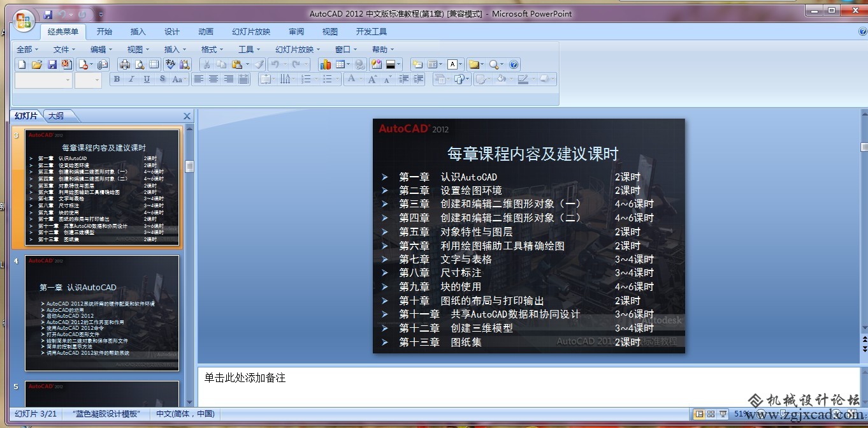
Task: Switch to the 设计 ribbon tab
Action: [172, 31]
